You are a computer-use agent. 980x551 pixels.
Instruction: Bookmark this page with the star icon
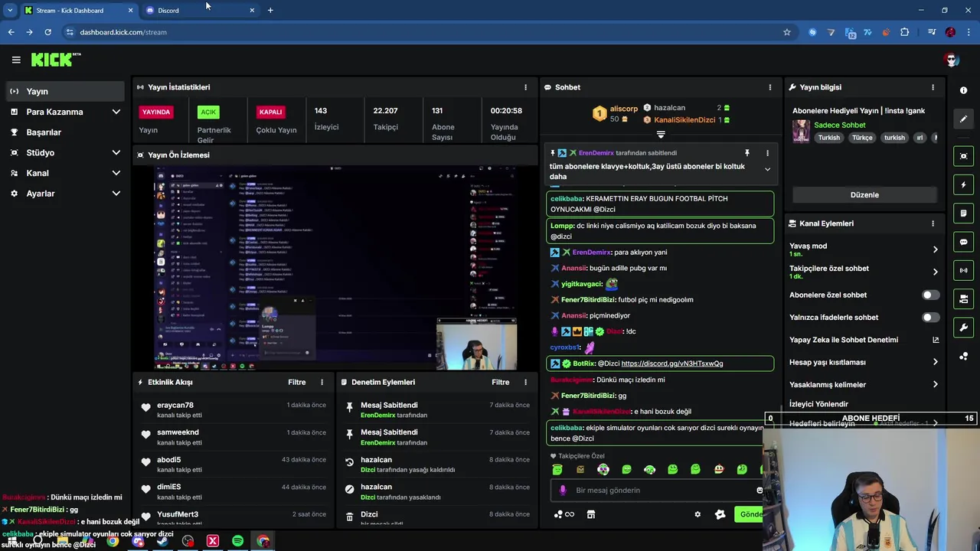pos(786,32)
